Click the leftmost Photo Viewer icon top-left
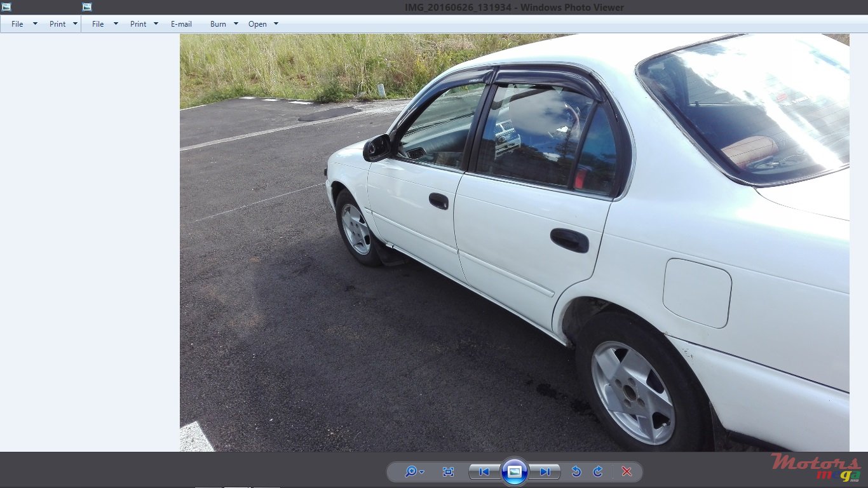Screen dimensions: 868x488 pyautogui.click(x=7, y=7)
